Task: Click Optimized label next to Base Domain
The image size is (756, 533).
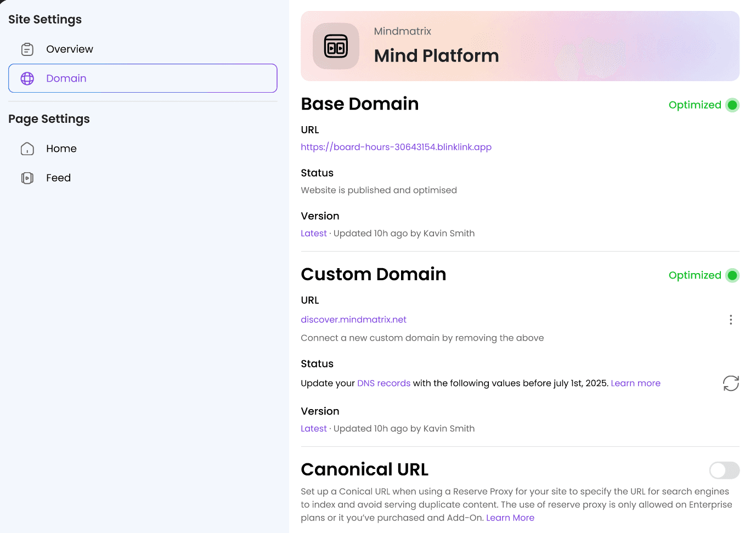Action: (695, 105)
